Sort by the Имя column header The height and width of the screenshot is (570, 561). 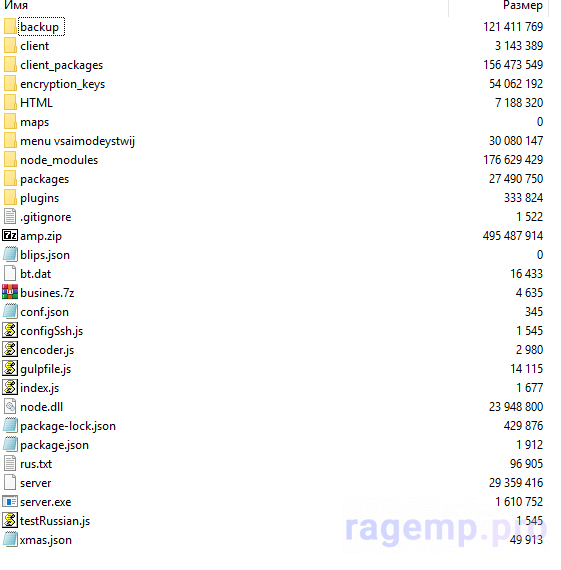pyautogui.click(x=16, y=5)
